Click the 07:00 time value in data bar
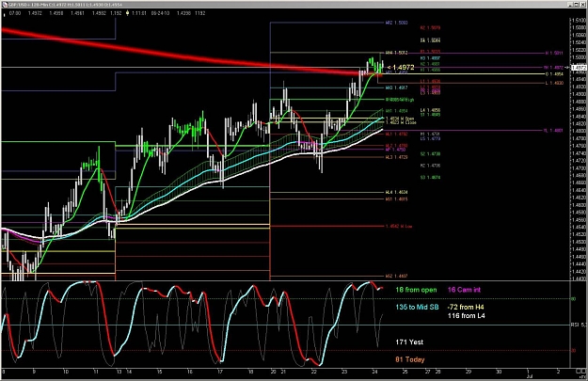 [15, 13]
